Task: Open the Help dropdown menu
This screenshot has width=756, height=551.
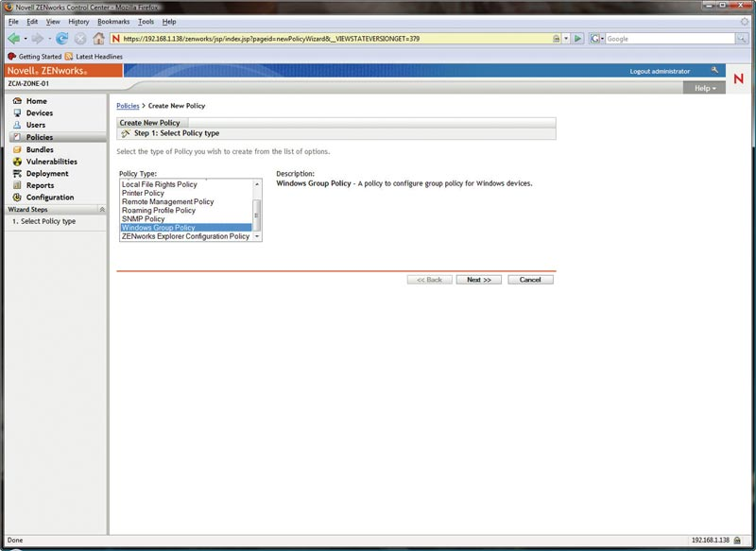Action: (x=705, y=88)
